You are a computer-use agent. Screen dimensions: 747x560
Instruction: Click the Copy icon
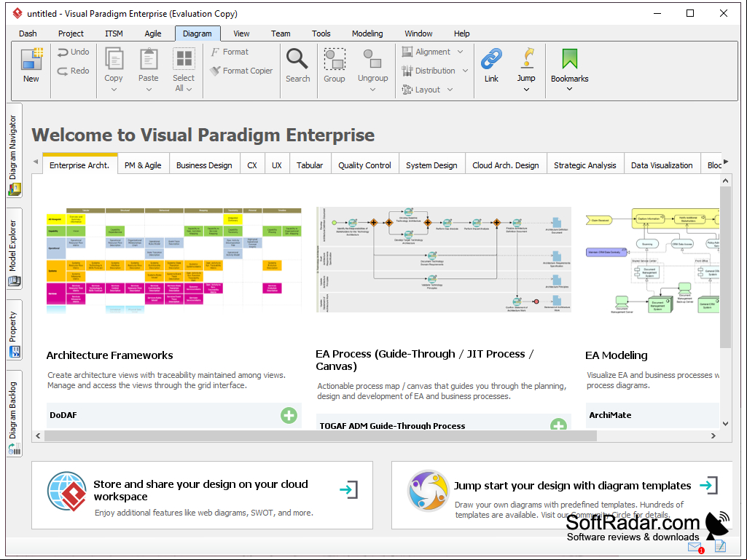coord(114,59)
